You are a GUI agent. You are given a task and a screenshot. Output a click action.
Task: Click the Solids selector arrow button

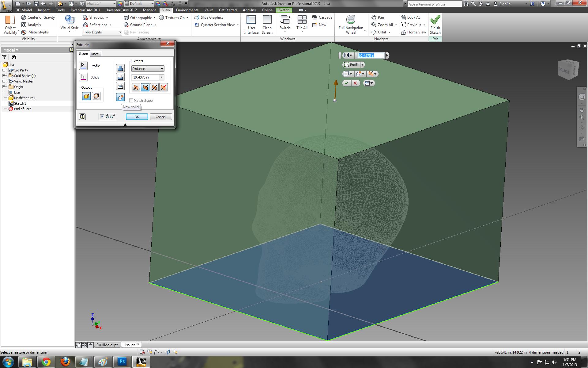[x=83, y=77]
